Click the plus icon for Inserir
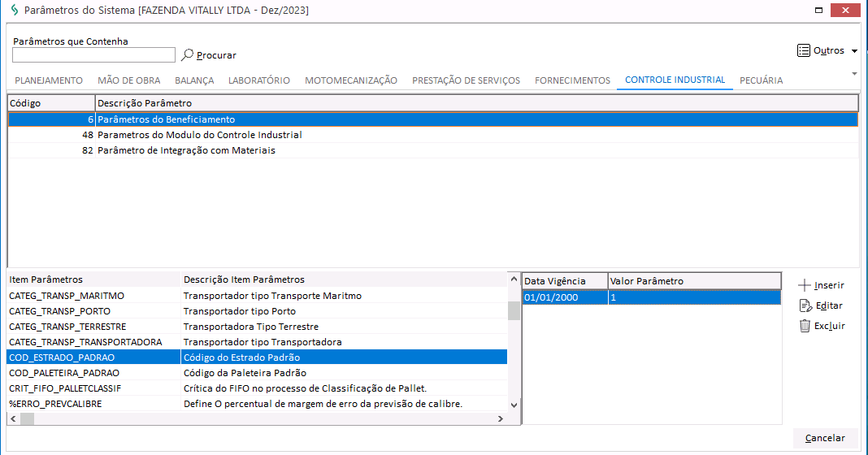 [x=805, y=286]
